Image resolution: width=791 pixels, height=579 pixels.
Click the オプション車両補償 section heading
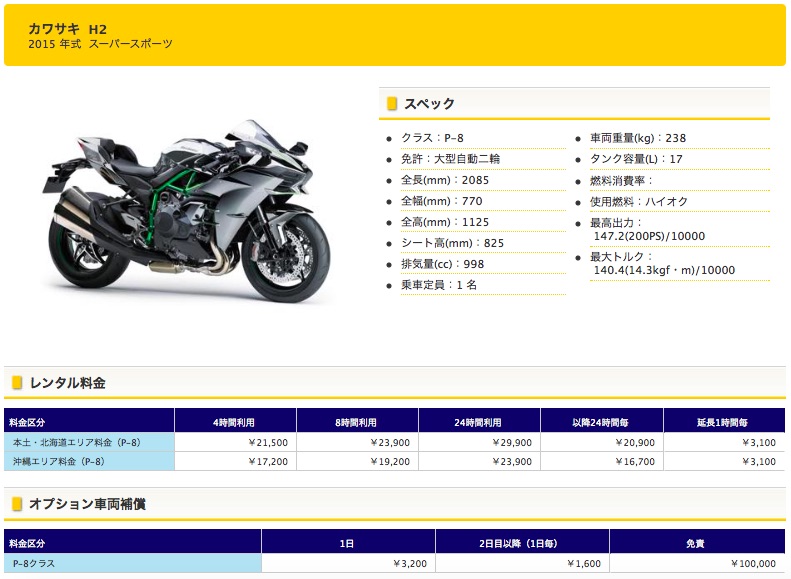(88, 504)
